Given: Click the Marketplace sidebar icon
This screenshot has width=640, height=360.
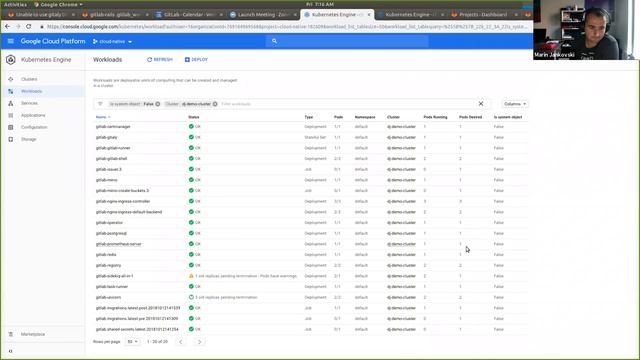Looking at the screenshot, I should [11, 334].
